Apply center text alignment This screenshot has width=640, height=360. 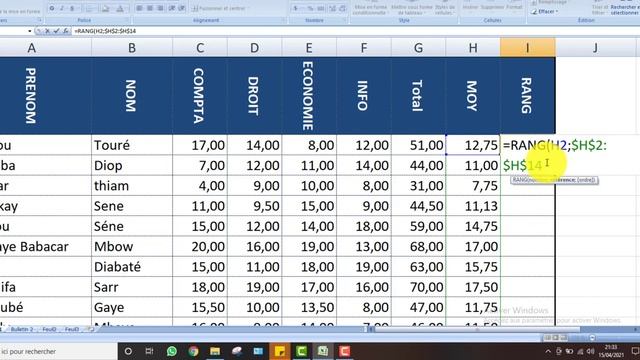click(x=150, y=8)
